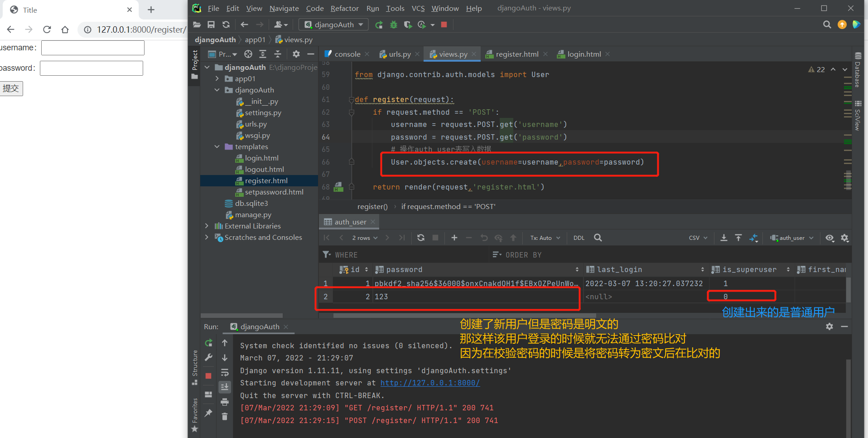Click the browser address bar
Screen dimensions: 868x438
pos(134,29)
